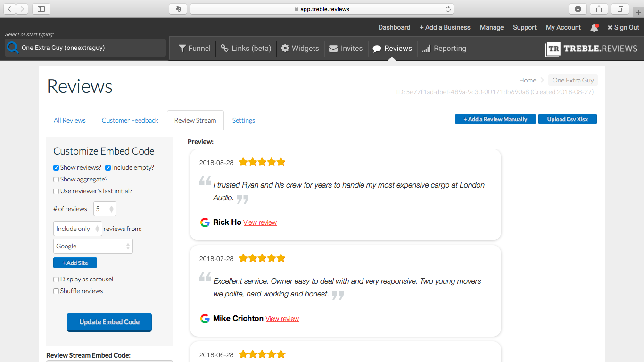This screenshot has width=644, height=362.
Task: Click Safari downloads icon
Action: 578,9
